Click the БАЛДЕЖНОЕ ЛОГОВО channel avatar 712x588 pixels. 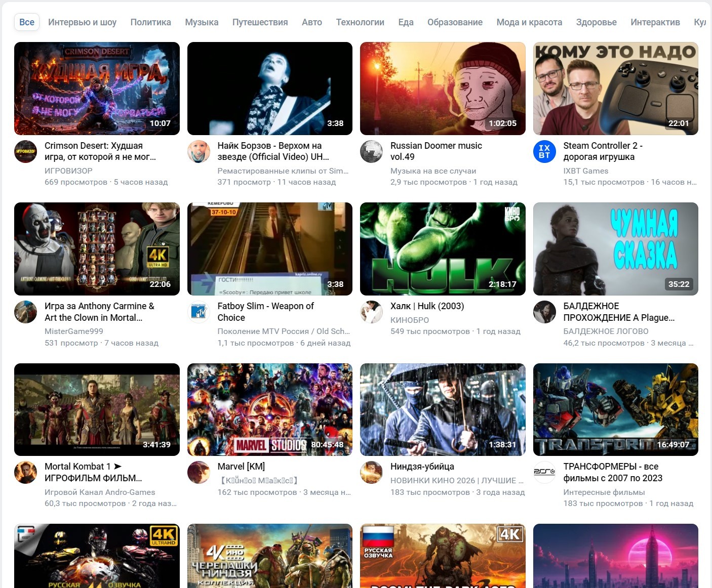click(544, 312)
